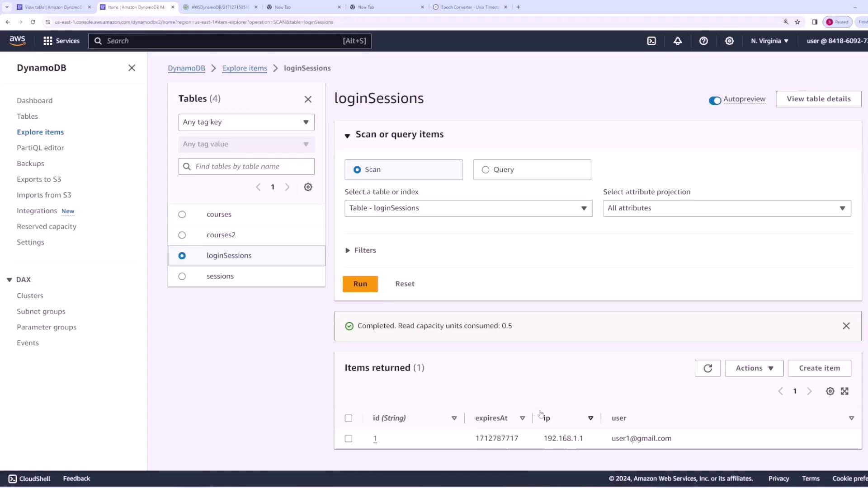Click View table details button
Viewport: 868px width, 488px height.
click(818, 99)
